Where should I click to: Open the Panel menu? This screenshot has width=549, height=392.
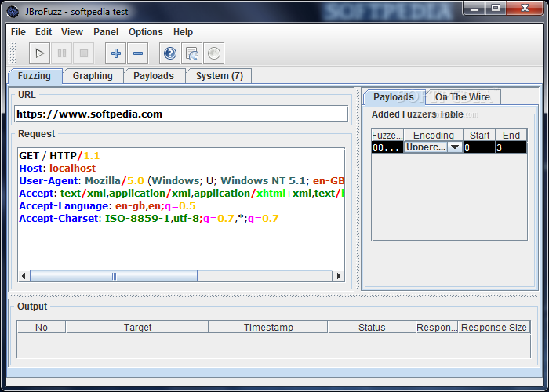coord(106,32)
